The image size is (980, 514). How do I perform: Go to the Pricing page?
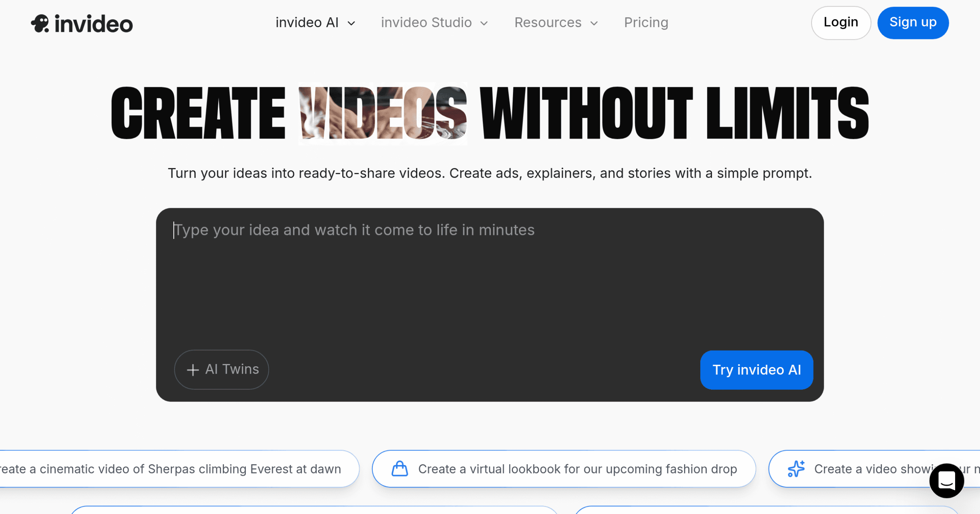pyautogui.click(x=646, y=23)
